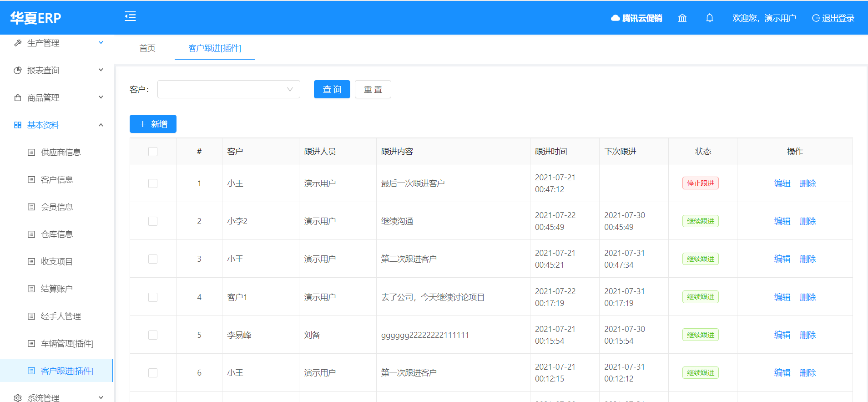Expand the 报表查询 menu chevron
The height and width of the screenshot is (402, 868).
tap(101, 70)
